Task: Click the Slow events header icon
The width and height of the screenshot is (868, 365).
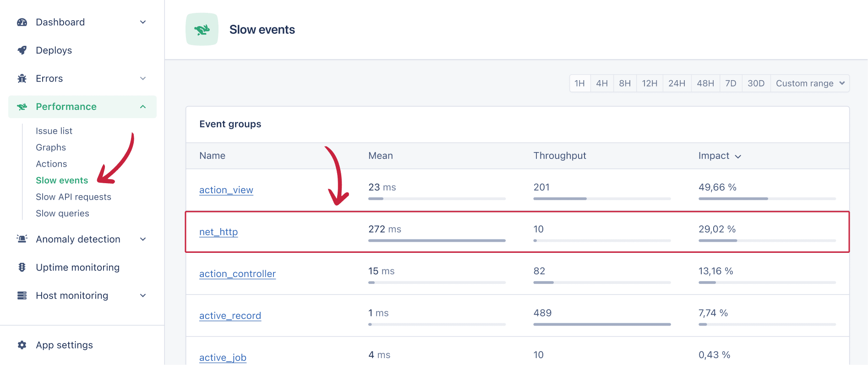Action: 202,30
